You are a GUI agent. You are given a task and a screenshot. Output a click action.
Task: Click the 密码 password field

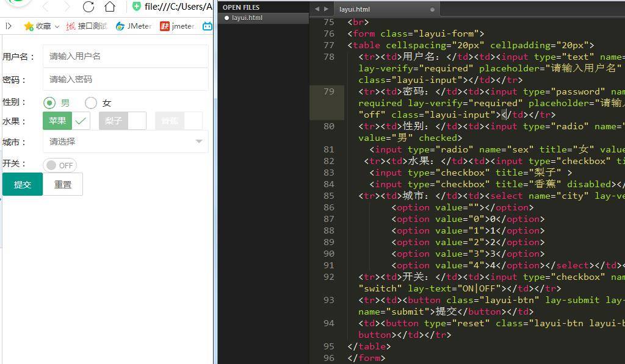[126, 79]
